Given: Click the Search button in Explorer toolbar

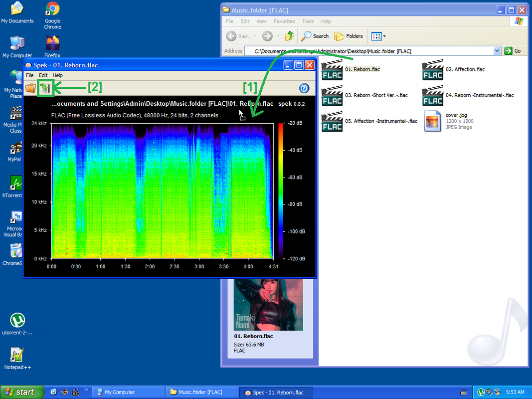Looking at the screenshot, I should 315,36.
